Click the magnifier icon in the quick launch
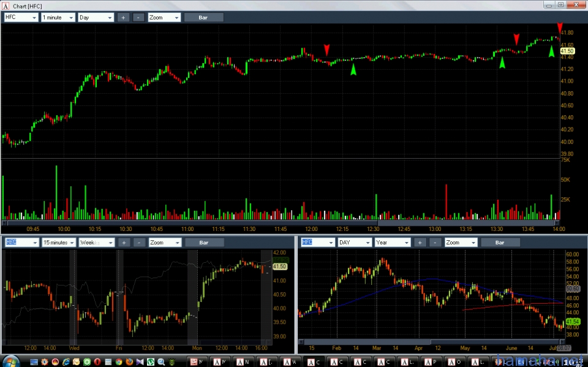 coord(161,362)
